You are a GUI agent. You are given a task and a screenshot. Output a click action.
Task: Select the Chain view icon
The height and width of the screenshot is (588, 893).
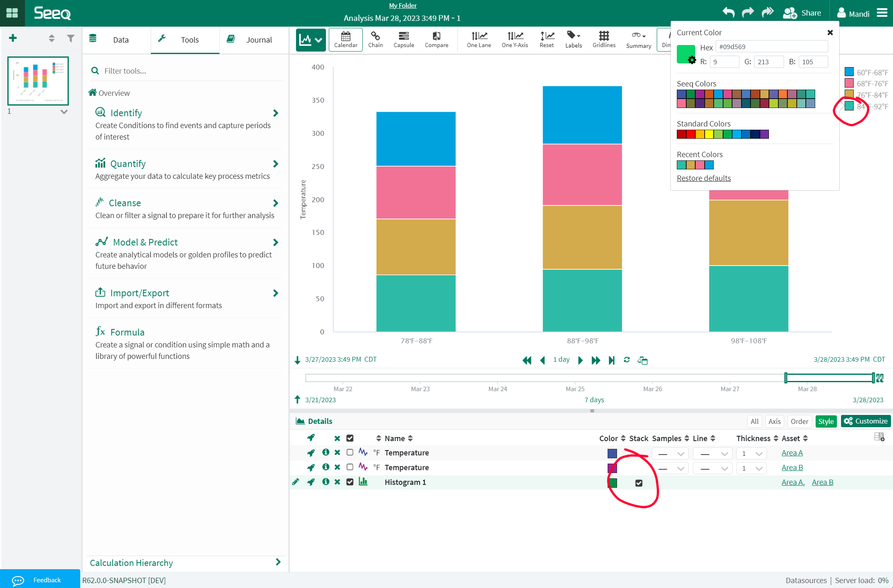375,39
